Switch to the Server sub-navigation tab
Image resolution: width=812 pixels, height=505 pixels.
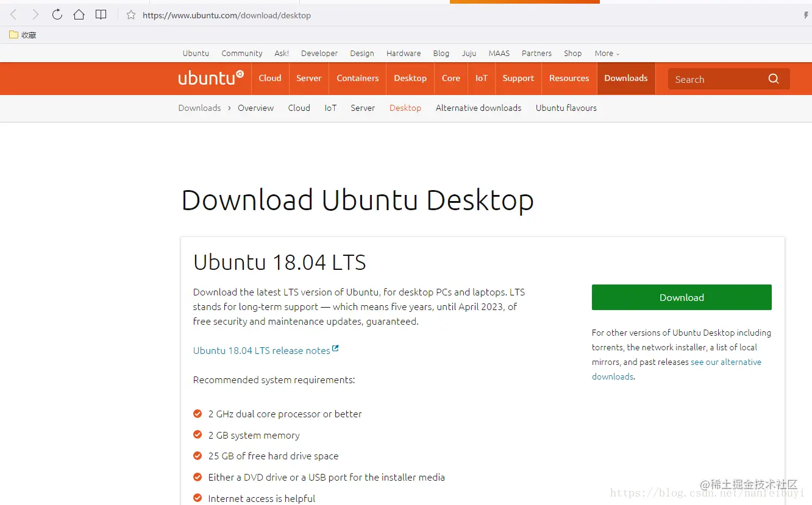363,108
